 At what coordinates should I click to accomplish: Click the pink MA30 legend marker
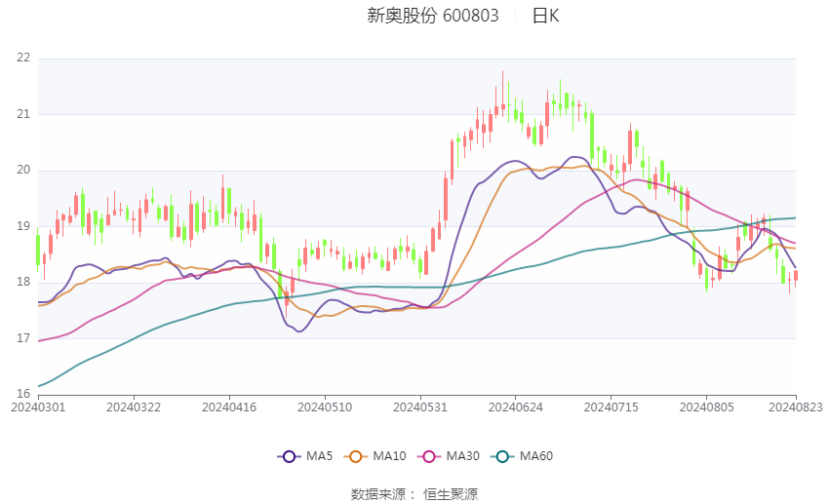[x=427, y=456]
